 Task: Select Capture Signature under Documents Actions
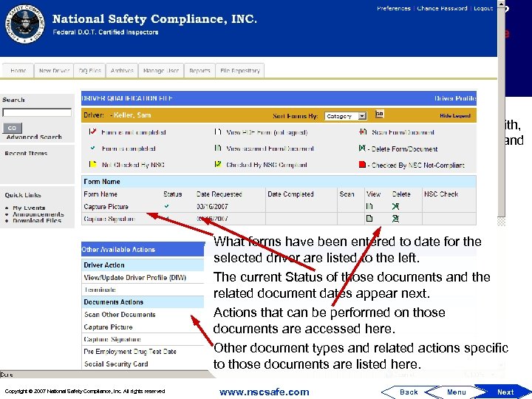pos(112,339)
